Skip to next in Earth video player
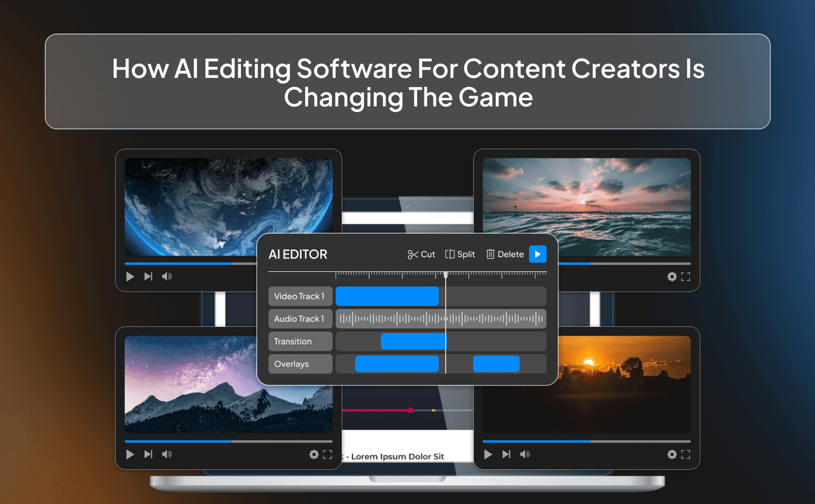 point(148,276)
